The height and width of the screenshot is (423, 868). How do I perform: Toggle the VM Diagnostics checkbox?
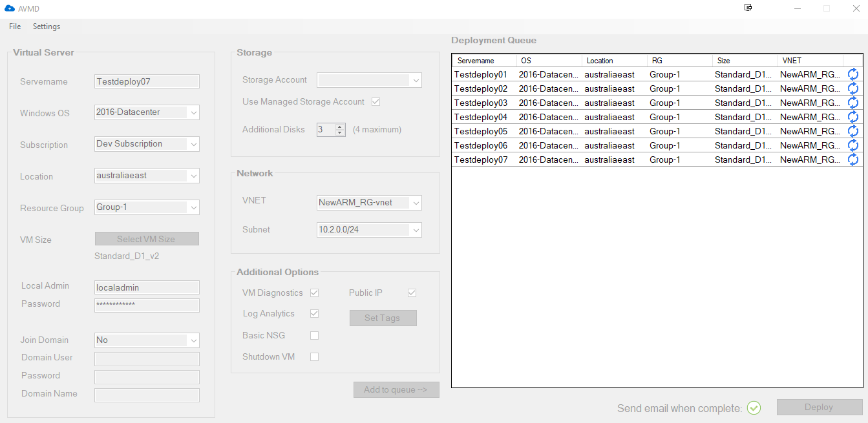coord(314,293)
